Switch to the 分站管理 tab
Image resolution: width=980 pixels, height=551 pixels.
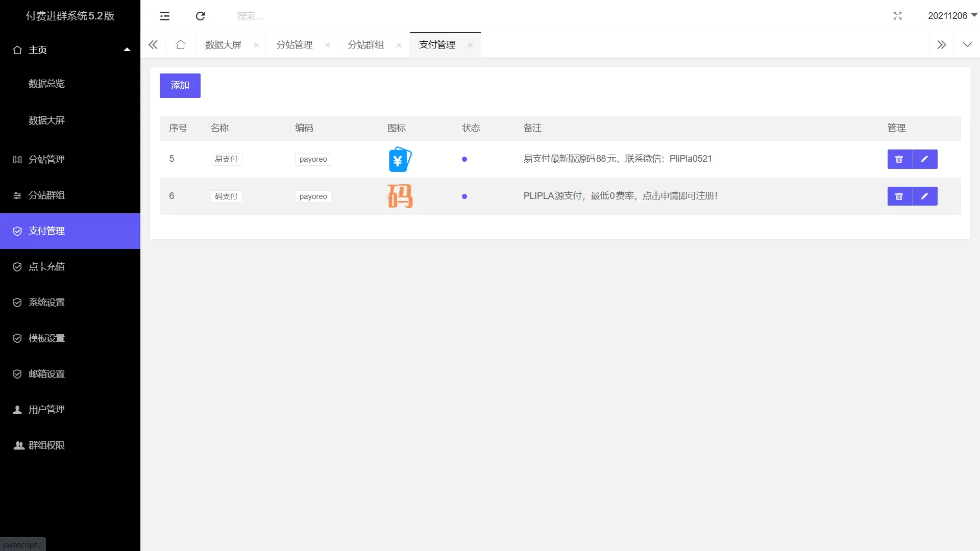click(294, 44)
